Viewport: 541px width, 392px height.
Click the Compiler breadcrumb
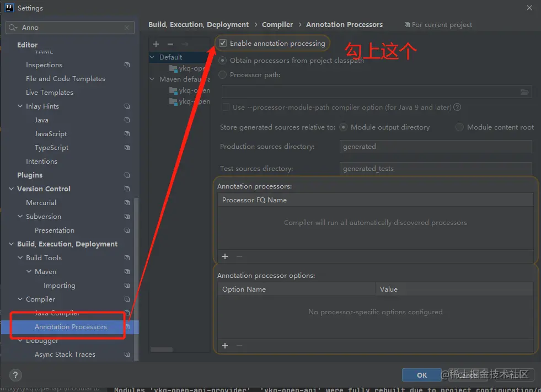[277, 25]
